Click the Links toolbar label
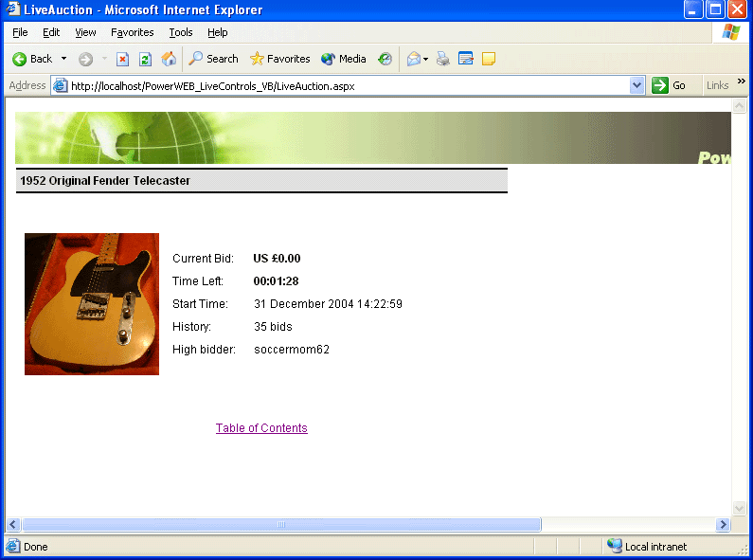The width and height of the screenshot is (753, 560). coord(717,85)
